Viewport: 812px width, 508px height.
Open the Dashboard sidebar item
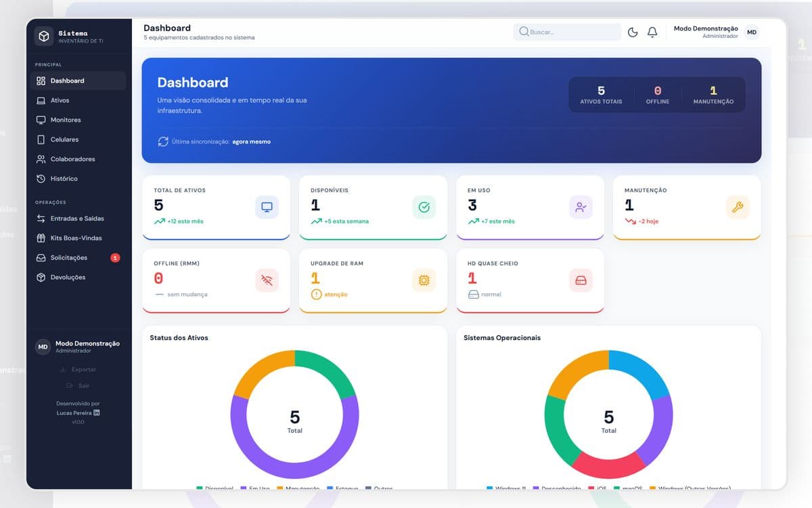[x=78, y=81]
